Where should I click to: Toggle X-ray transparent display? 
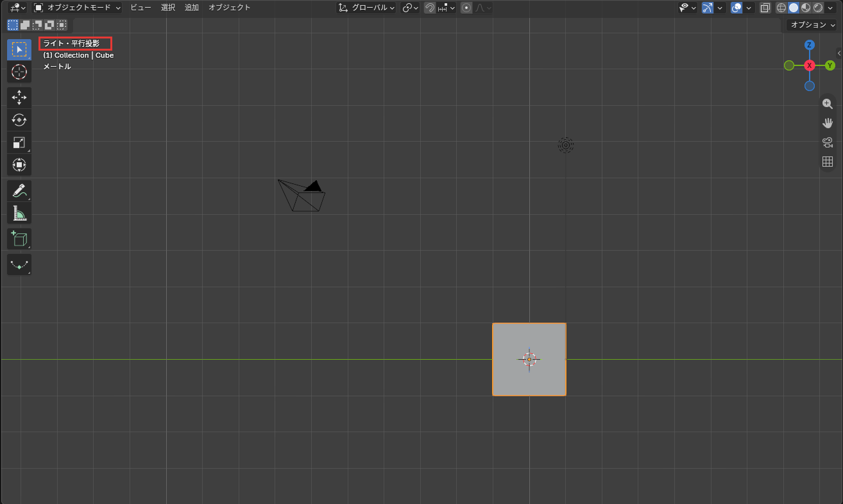click(765, 8)
